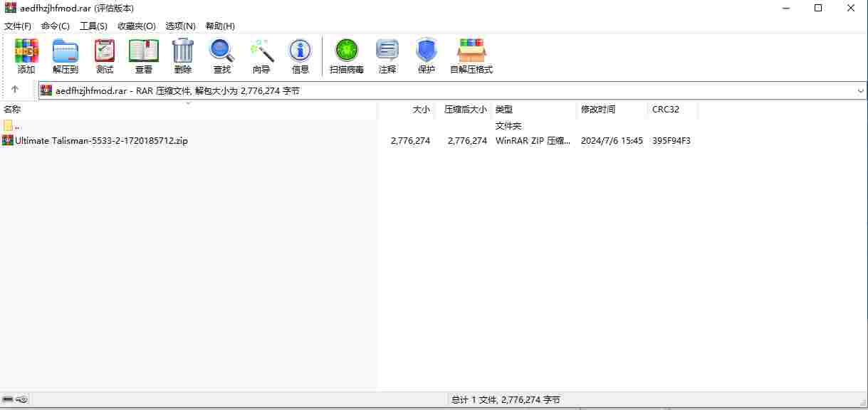Close the WinRAR window
Image resolution: width=868 pixels, height=410 pixels.
coord(851,8)
